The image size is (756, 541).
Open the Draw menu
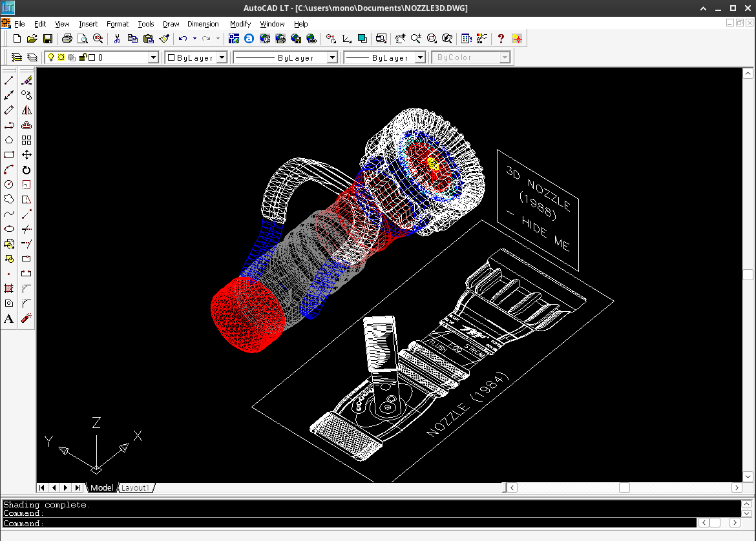pyautogui.click(x=171, y=24)
